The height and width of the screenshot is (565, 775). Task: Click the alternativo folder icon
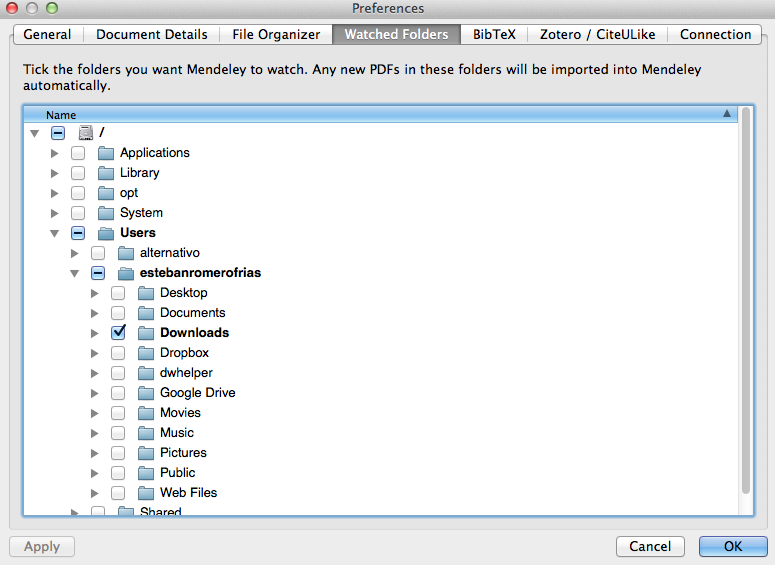point(126,253)
